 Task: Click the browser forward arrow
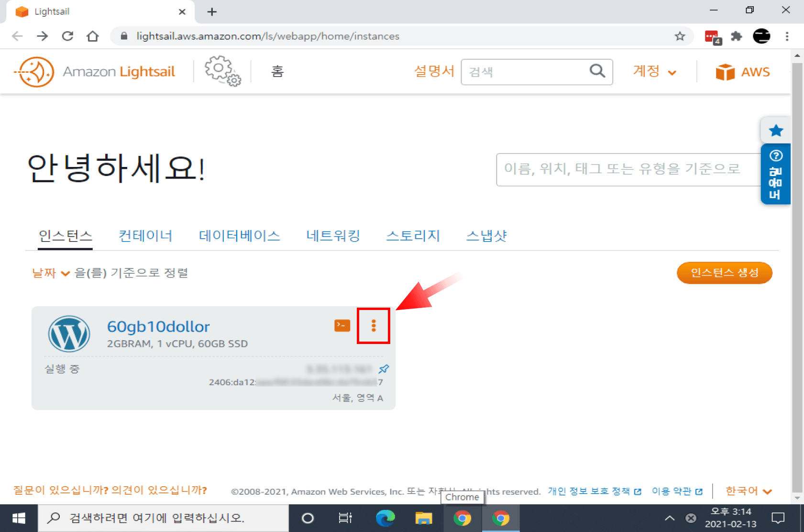(x=43, y=36)
